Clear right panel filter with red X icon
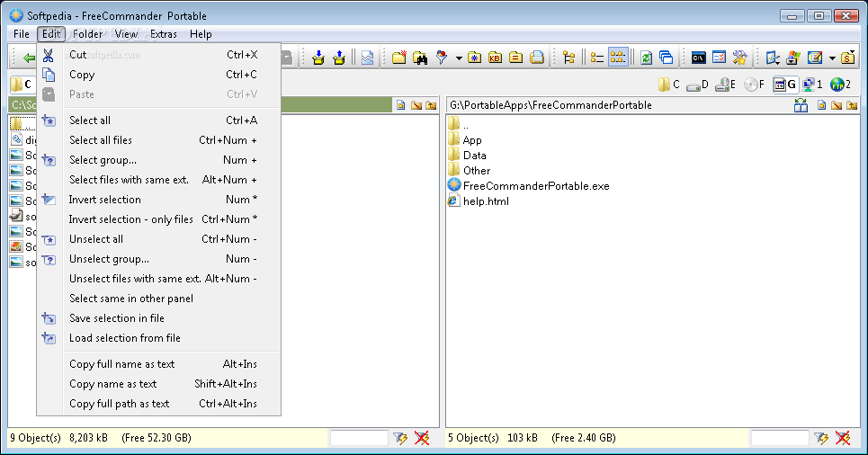Image resolution: width=868 pixels, height=455 pixels. click(843, 439)
